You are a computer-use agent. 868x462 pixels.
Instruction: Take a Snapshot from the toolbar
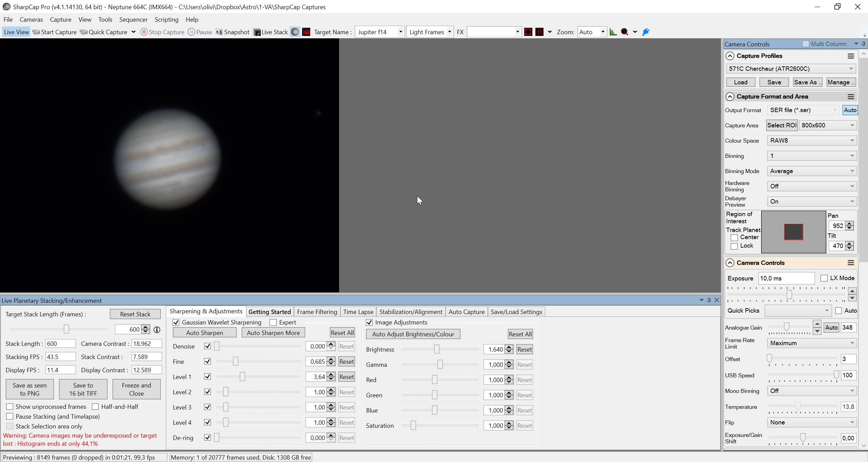[x=233, y=32]
